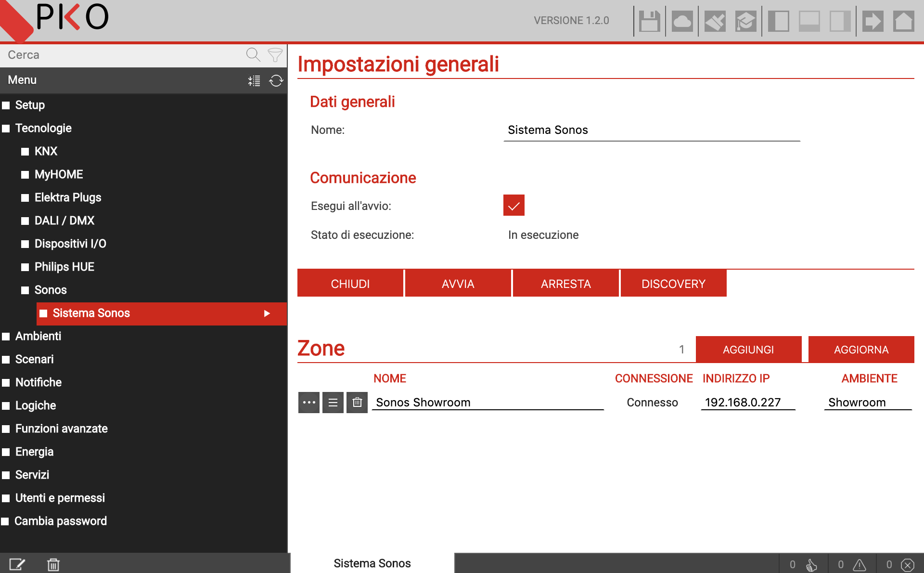
Task: Start device DISCOVERY
Action: point(674,283)
